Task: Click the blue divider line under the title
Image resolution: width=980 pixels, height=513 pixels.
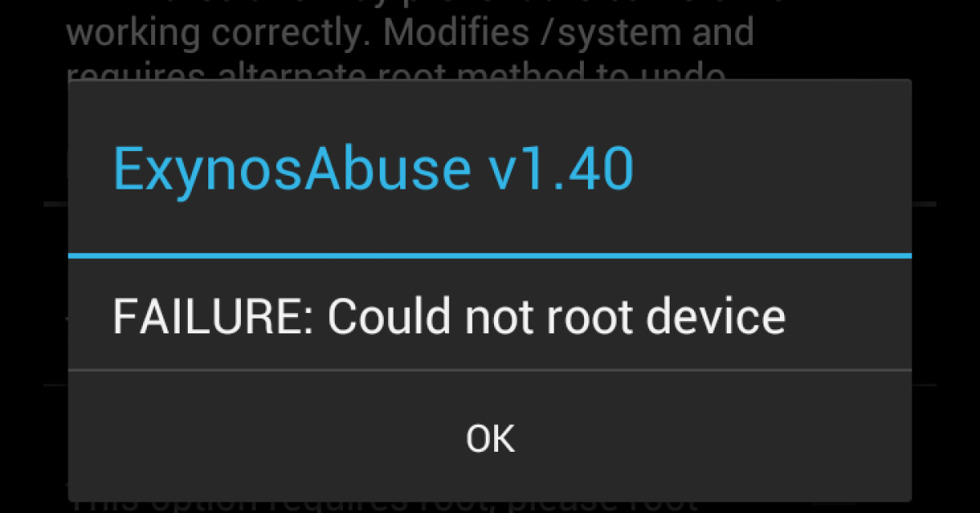Action: click(x=490, y=256)
